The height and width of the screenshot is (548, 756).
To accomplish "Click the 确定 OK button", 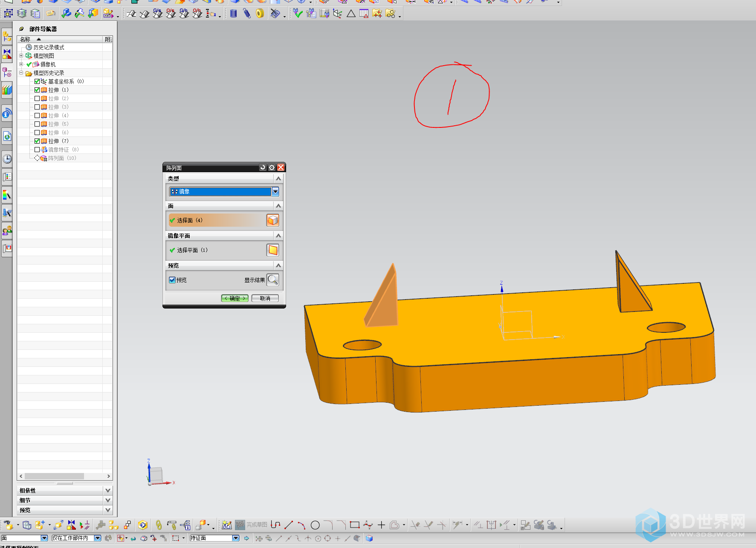I will [235, 298].
